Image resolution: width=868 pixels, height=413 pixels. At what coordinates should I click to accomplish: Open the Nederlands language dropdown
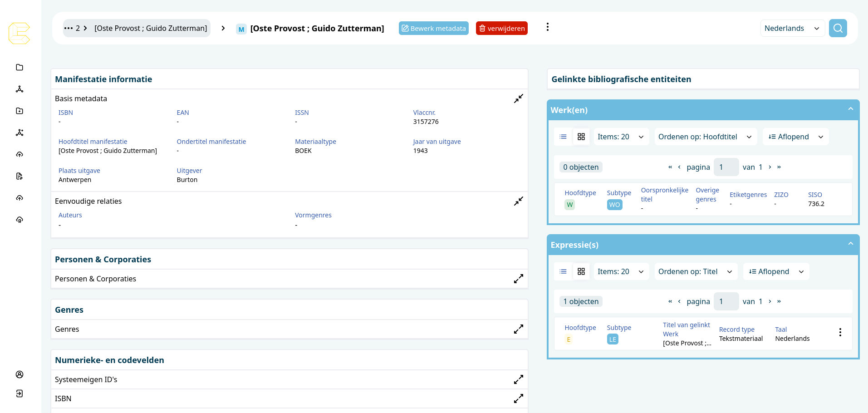click(792, 28)
